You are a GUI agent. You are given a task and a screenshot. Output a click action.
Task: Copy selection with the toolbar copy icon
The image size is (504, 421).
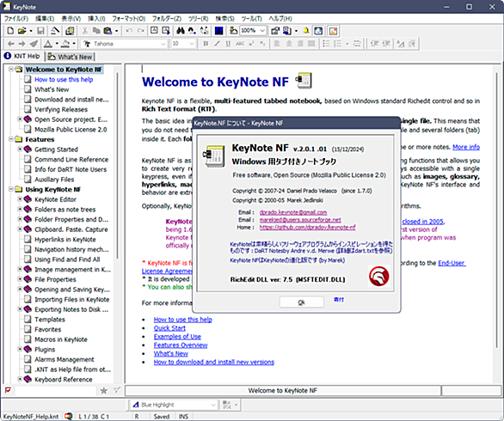[x=96, y=31]
